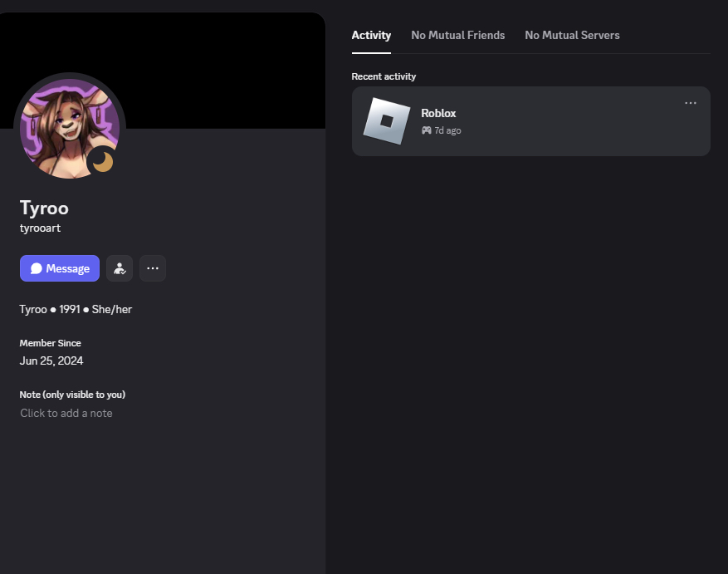Click the Message button

(x=60, y=268)
